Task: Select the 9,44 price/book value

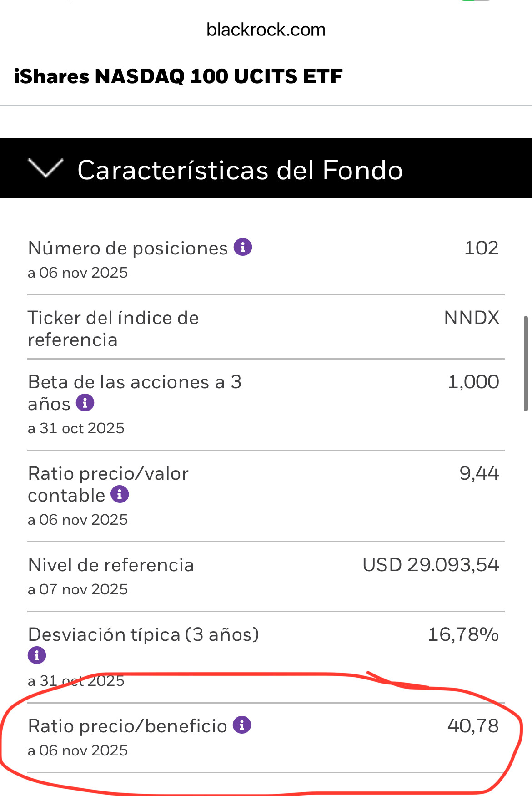Action: 479,473
